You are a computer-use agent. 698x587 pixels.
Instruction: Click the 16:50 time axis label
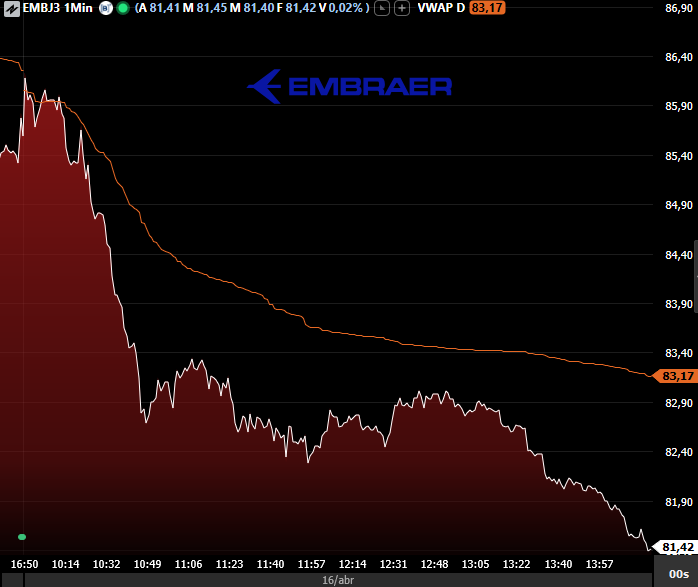point(24,564)
